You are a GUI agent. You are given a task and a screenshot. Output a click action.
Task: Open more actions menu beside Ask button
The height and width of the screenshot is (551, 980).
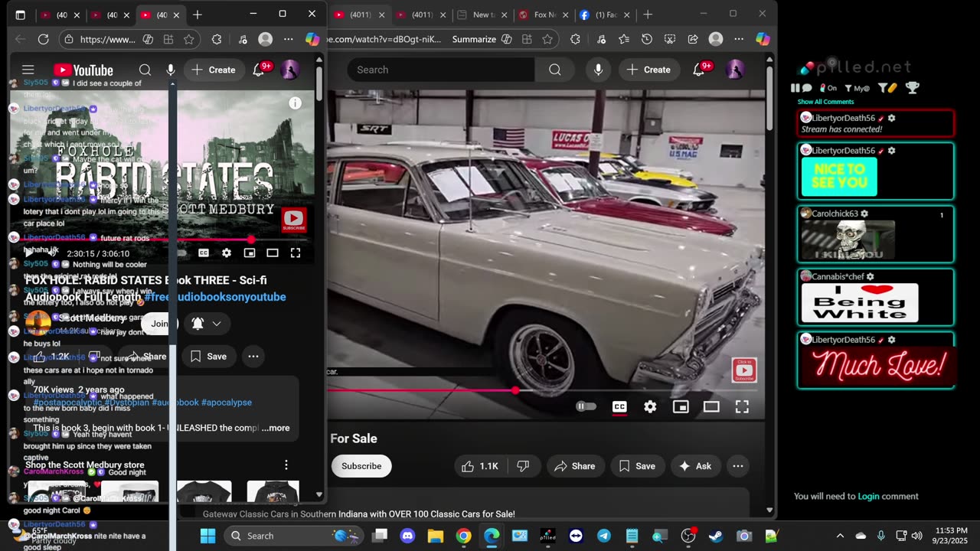737,466
